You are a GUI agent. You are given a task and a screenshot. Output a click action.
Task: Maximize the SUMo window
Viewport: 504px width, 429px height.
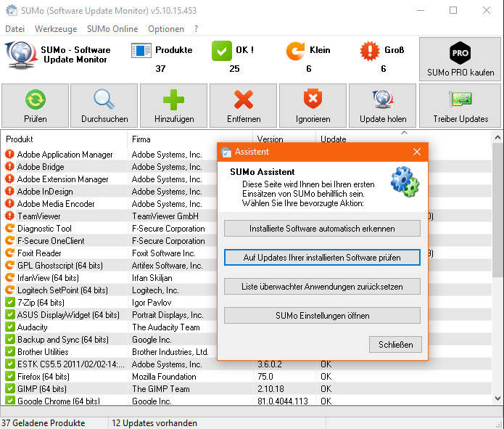coord(453,10)
